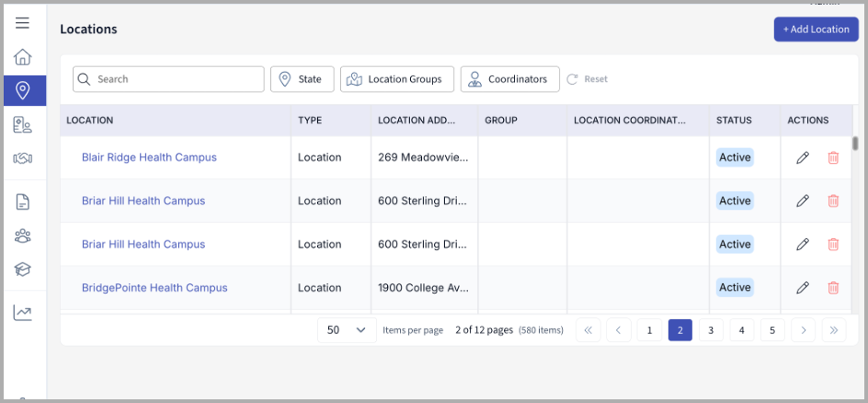Click the Add Location button

click(x=816, y=29)
